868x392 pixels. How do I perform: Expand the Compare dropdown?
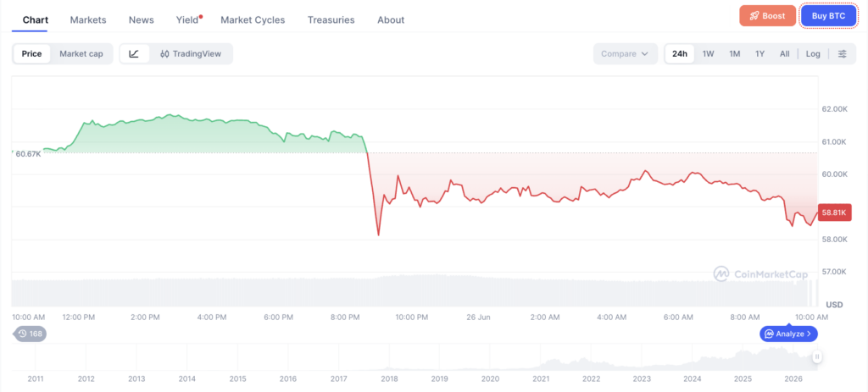click(x=625, y=53)
